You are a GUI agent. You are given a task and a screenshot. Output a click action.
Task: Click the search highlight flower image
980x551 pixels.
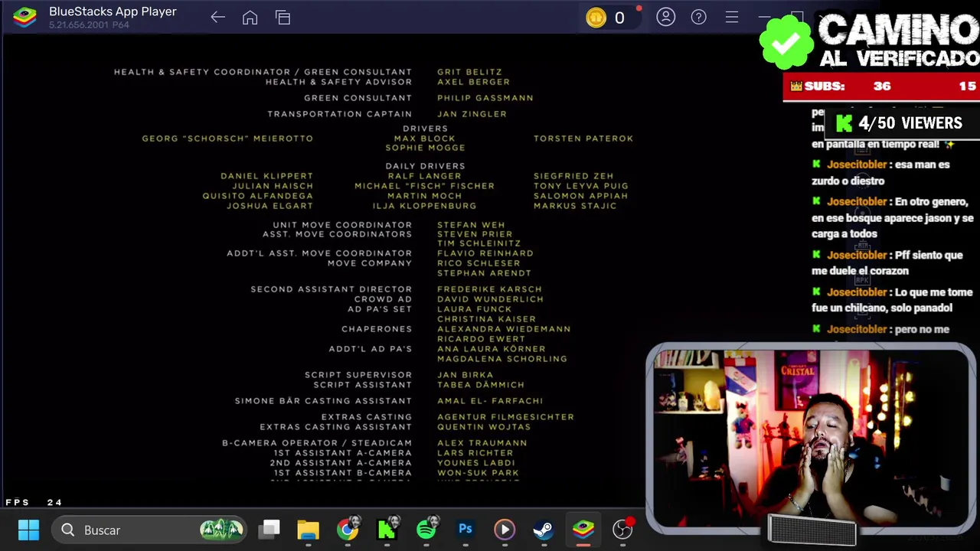(221, 530)
